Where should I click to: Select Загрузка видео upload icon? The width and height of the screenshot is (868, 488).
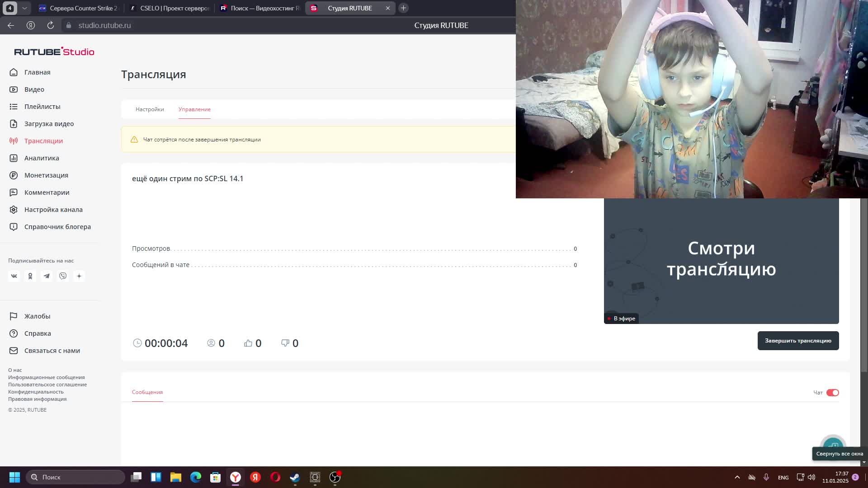tap(14, 124)
